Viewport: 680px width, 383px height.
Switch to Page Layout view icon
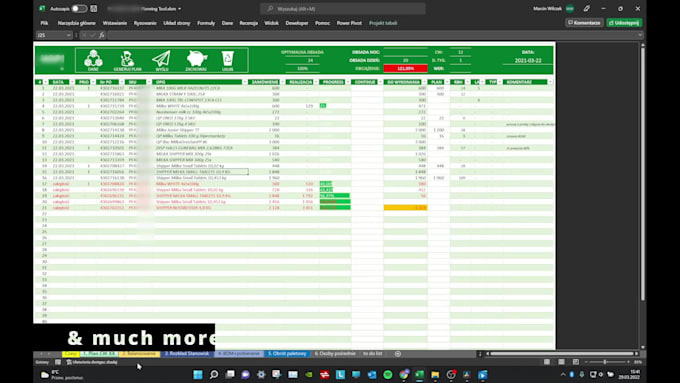pyautogui.click(x=561, y=362)
